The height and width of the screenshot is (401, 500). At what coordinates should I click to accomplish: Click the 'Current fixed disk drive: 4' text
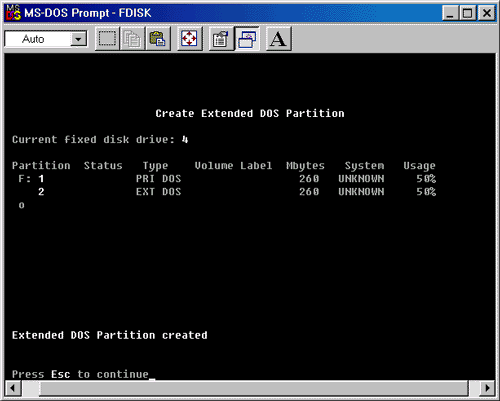[x=100, y=139]
